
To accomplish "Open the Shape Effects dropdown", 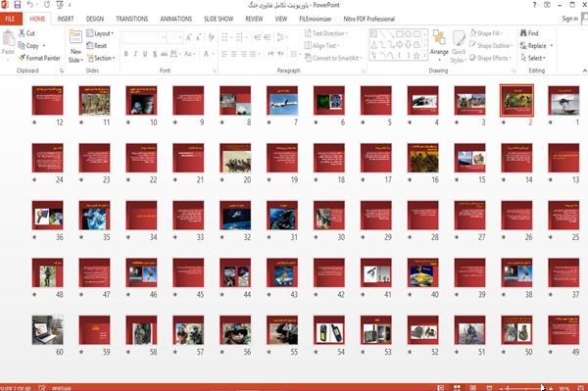I will pos(490,58).
